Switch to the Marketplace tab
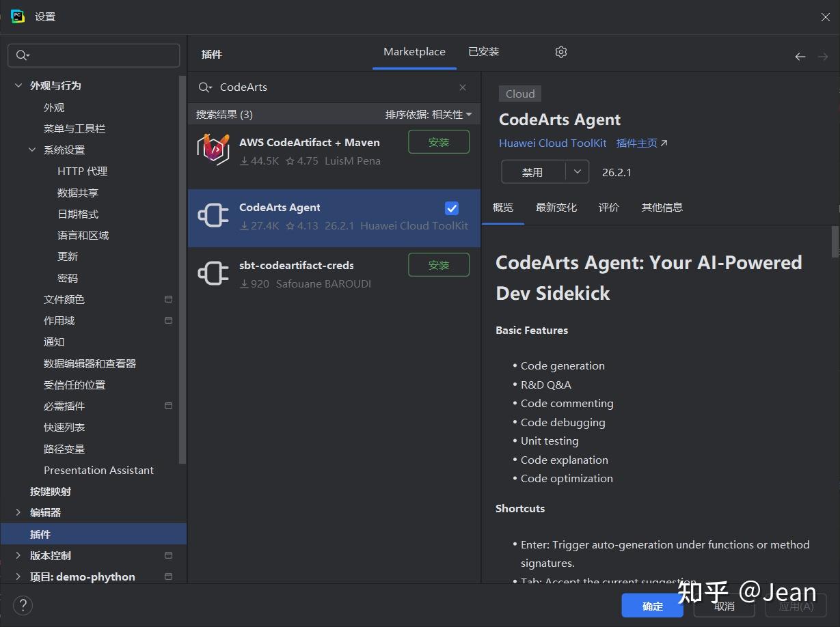840x627 pixels. click(414, 52)
